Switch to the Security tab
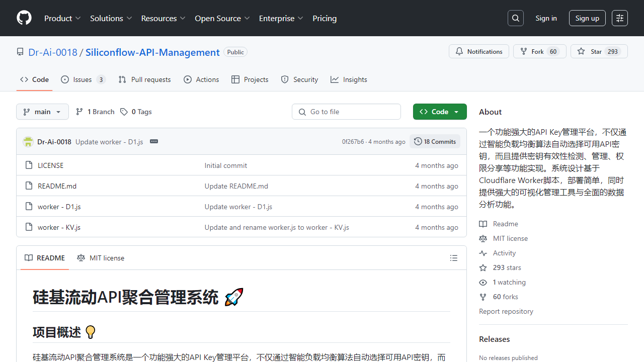 (299, 79)
